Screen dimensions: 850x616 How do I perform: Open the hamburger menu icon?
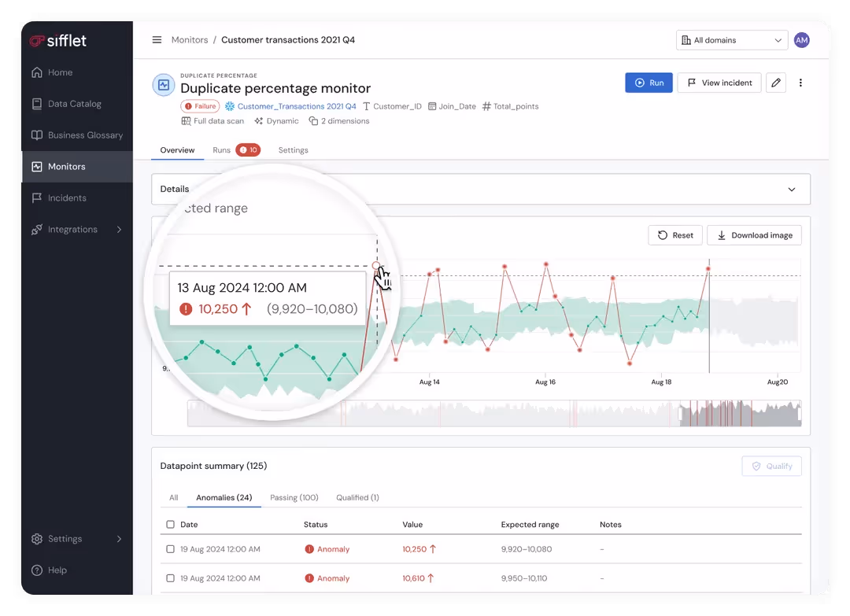point(157,39)
